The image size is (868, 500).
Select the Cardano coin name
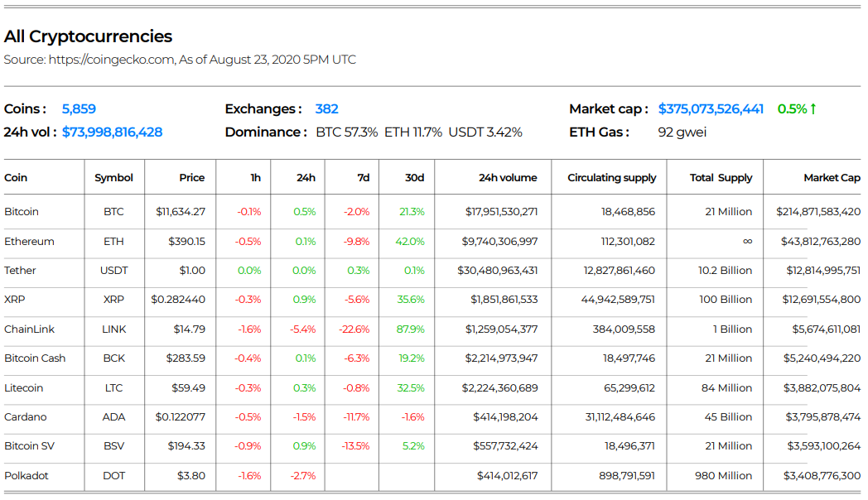[26, 417]
